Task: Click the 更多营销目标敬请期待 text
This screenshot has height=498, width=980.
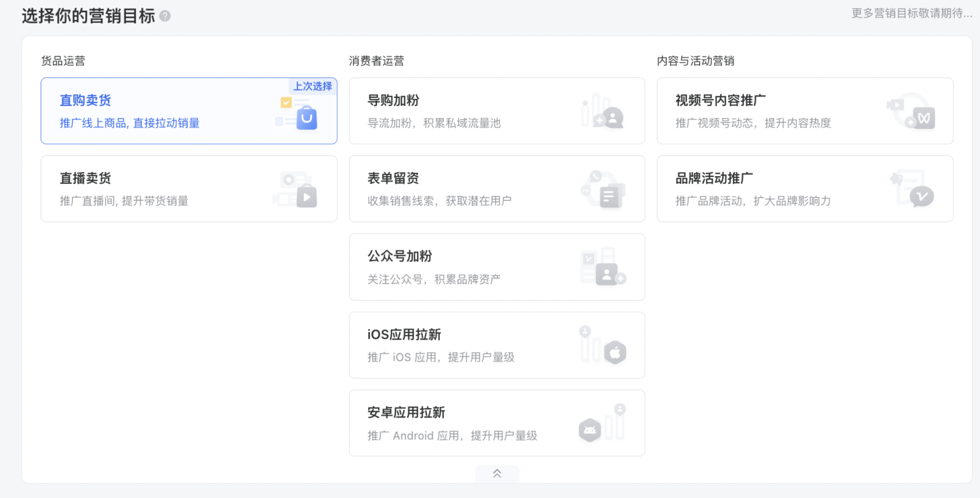Action: tap(911, 13)
